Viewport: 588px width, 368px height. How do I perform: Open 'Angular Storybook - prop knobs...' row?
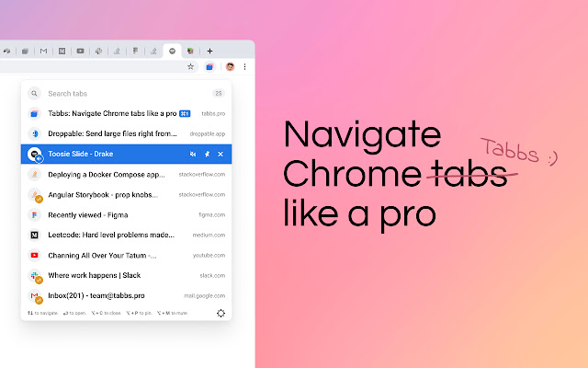(x=127, y=195)
